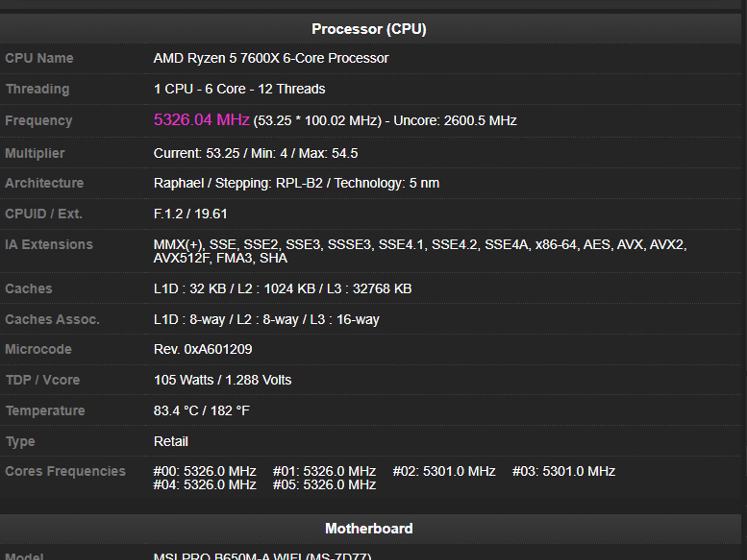Viewport: 747px width, 560px height.
Task: Click the CPUID / Ext. row label
Action: point(43,214)
